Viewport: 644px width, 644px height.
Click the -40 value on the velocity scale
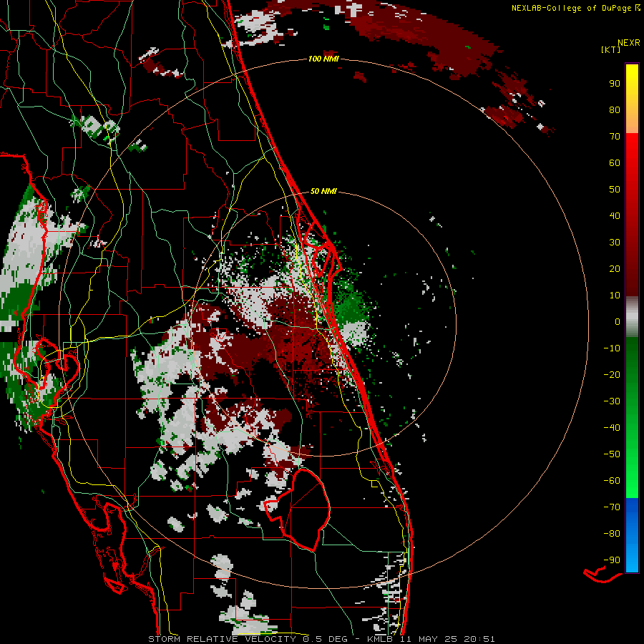(612, 428)
